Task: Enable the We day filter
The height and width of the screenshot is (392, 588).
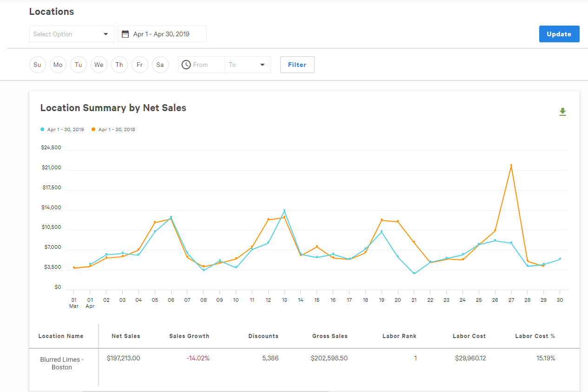Action: (x=99, y=65)
